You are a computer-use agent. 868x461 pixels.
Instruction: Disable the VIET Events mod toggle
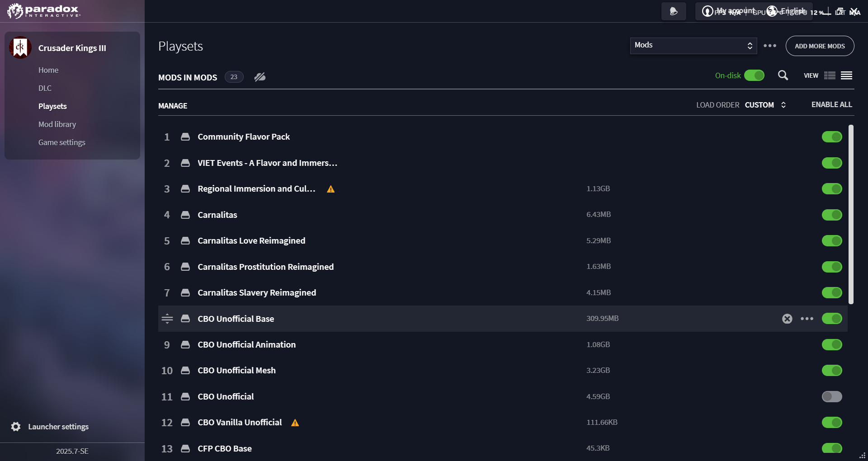coord(832,163)
